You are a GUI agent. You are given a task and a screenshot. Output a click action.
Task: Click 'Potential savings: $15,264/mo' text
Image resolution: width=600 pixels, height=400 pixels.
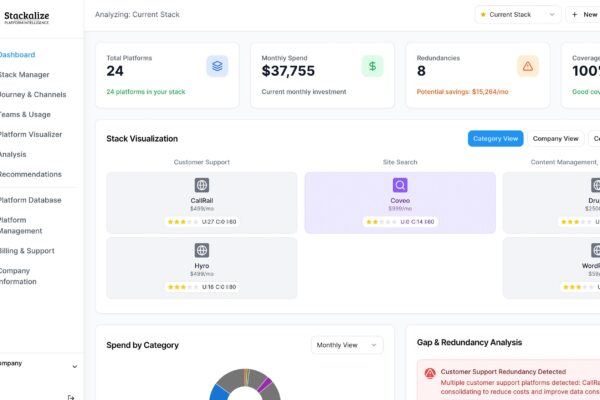point(462,92)
